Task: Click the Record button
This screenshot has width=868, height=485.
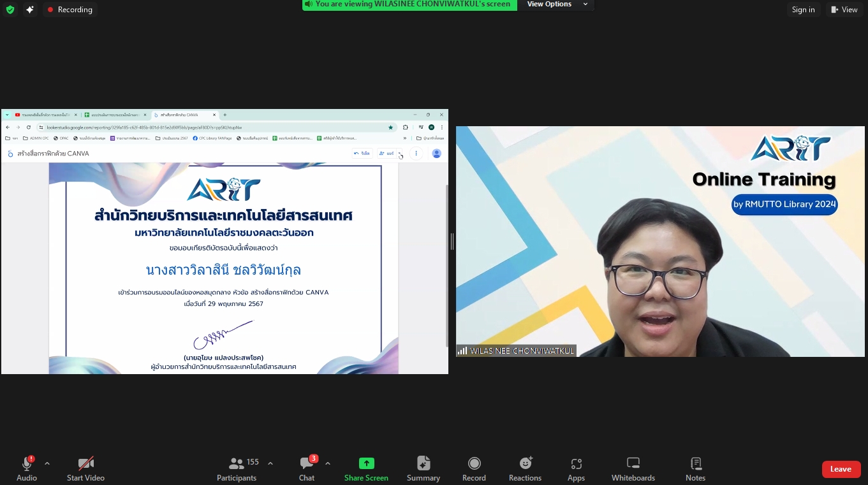Action: click(474, 468)
